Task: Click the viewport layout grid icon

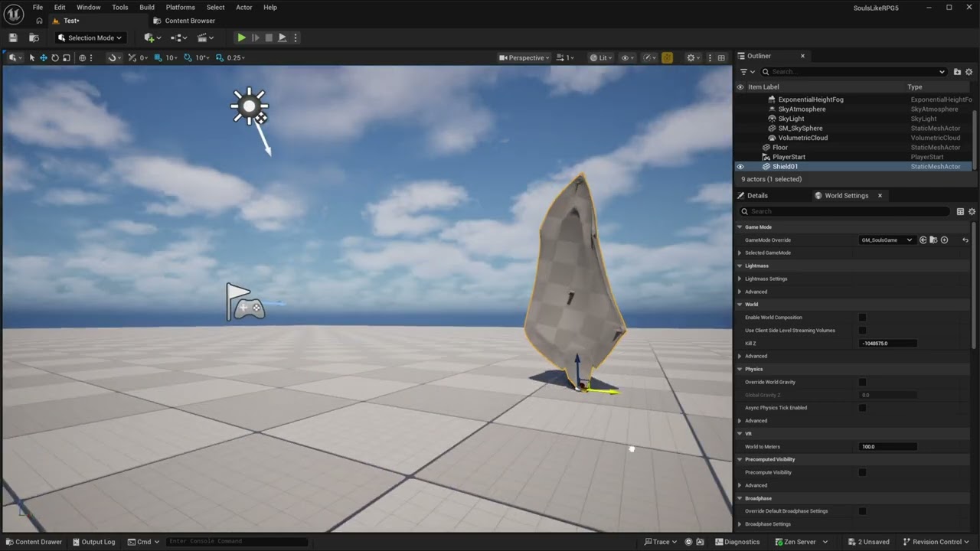Action: (x=721, y=57)
